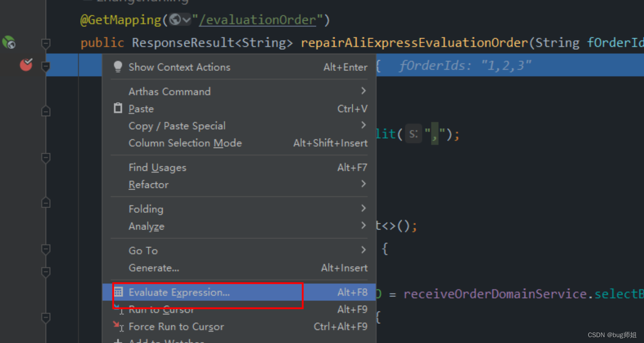Click the green circular gutter icon
Image resolution: width=644 pixels, height=343 pixels.
click(9, 42)
